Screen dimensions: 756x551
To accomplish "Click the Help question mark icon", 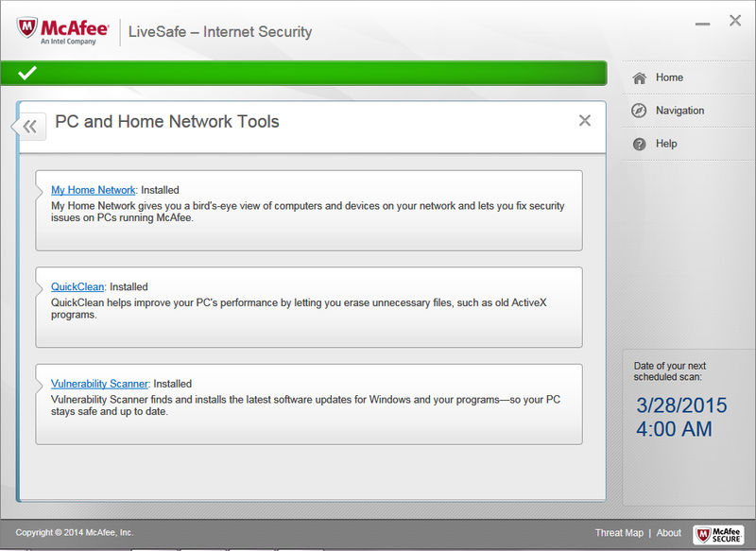I will click(x=640, y=144).
